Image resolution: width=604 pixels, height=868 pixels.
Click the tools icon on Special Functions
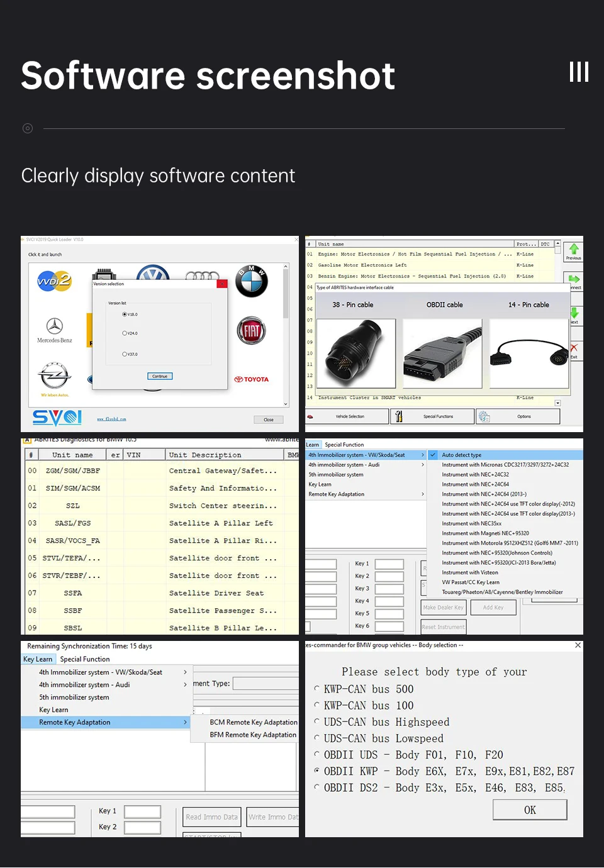coord(398,416)
